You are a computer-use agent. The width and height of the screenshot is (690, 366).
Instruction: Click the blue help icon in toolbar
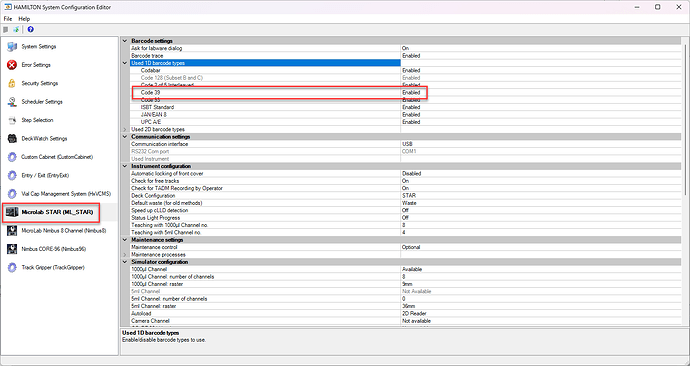[x=30, y=29]
